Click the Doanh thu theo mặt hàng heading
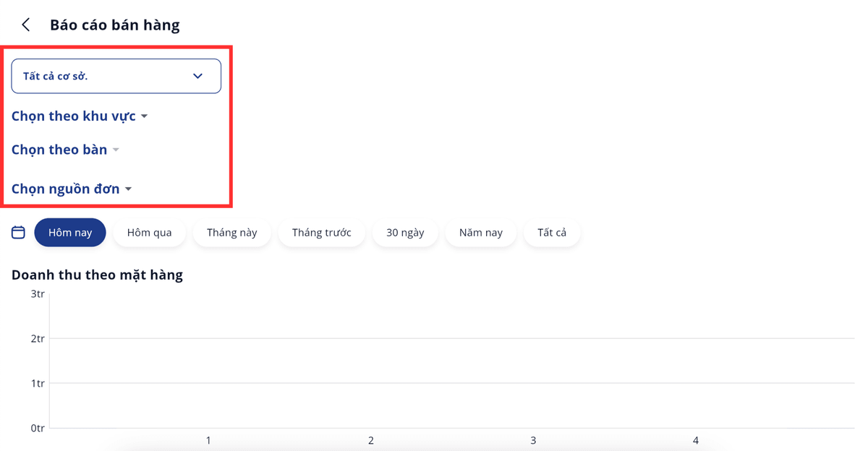868x451 pixels. pyautogui.click(x=97, y=275)
